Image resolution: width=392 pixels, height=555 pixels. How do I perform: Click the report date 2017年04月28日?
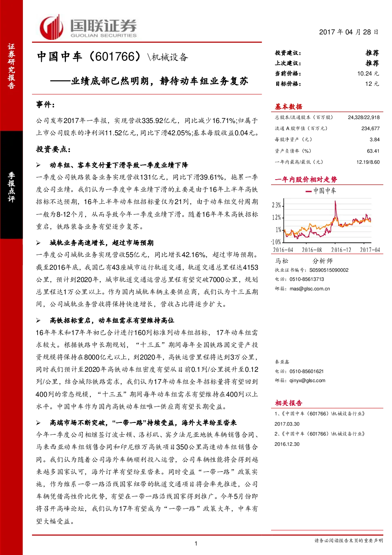click(349, 32)
